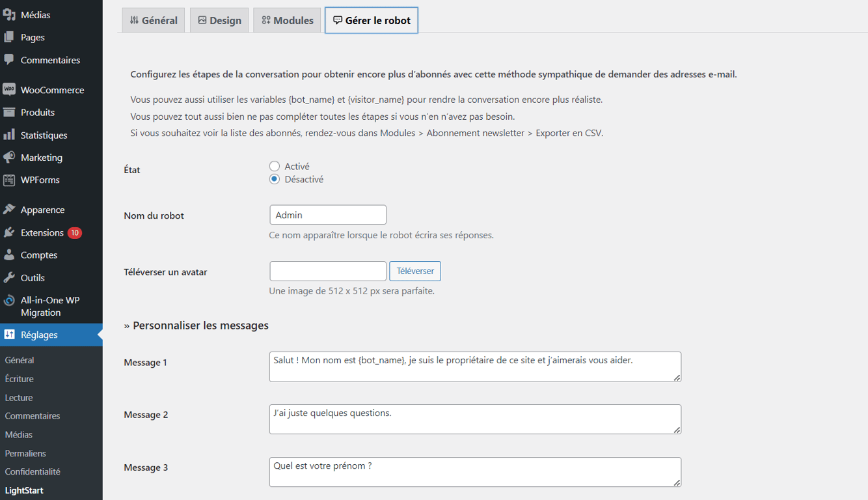This screenshot has width=868, height=500.
Task: Click the Téléverser button
Action: tap(415, 271)
